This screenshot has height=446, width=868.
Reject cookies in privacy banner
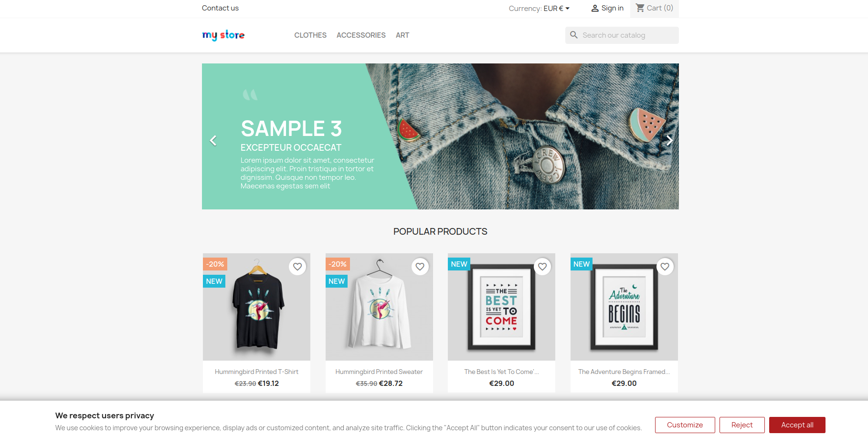tap(742, 425)
